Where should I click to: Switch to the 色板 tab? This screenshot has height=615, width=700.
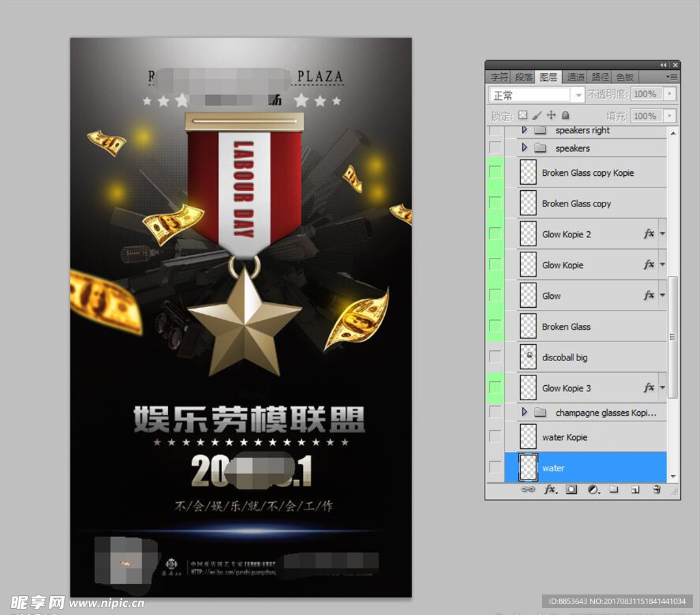tap(625, 77)
